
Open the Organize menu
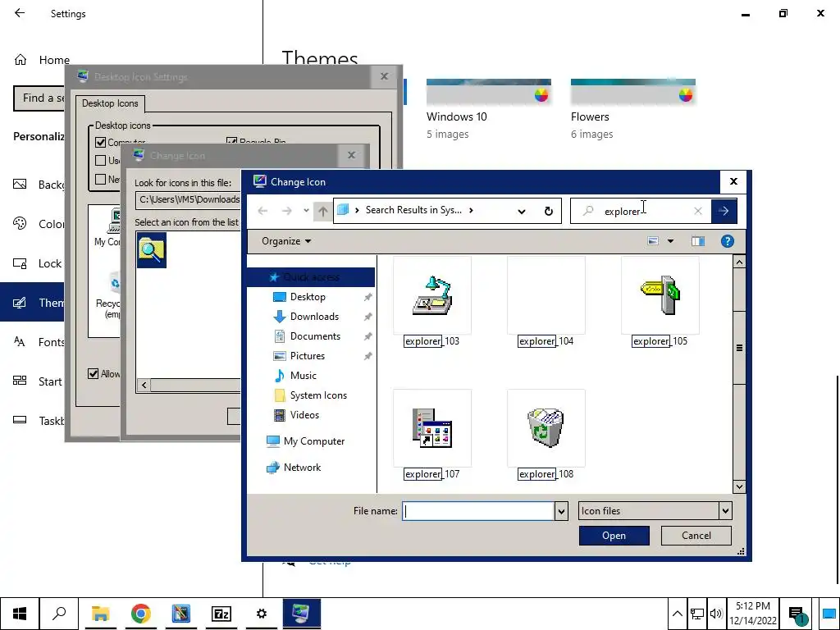pos(286,241)
